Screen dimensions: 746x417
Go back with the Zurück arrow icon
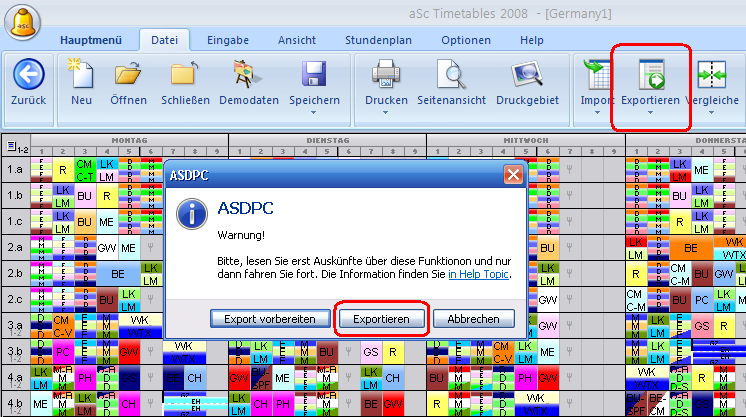pos(29,74)
